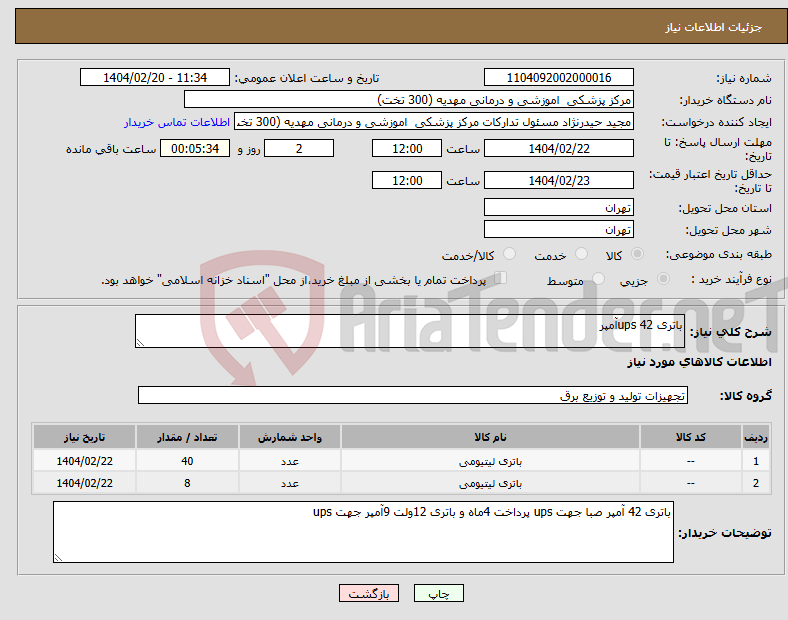Image resolution: width=788 pixels, height=620 pixels.
Task: Select the جزیی purchase type radio
Action: click(663, 278)
